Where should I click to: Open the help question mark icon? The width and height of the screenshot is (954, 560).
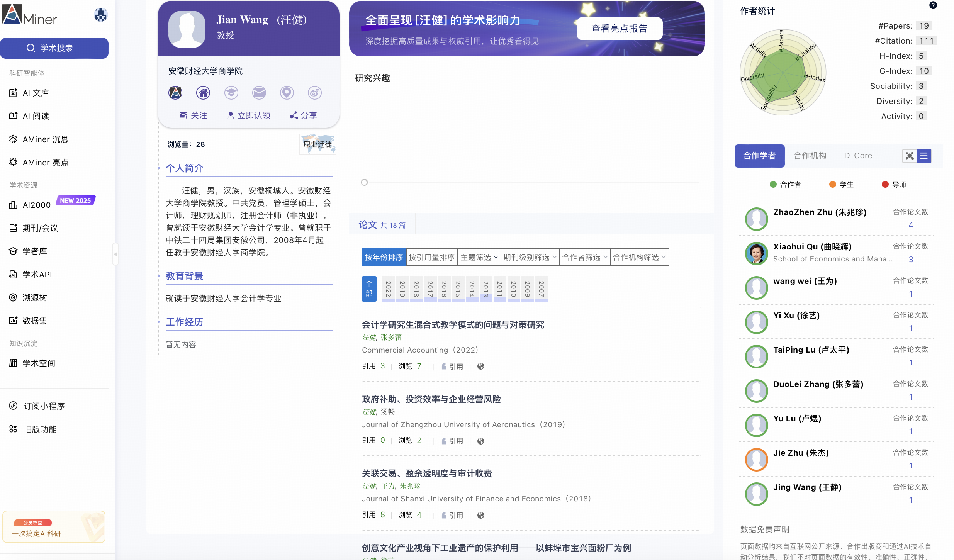(933, 5)
